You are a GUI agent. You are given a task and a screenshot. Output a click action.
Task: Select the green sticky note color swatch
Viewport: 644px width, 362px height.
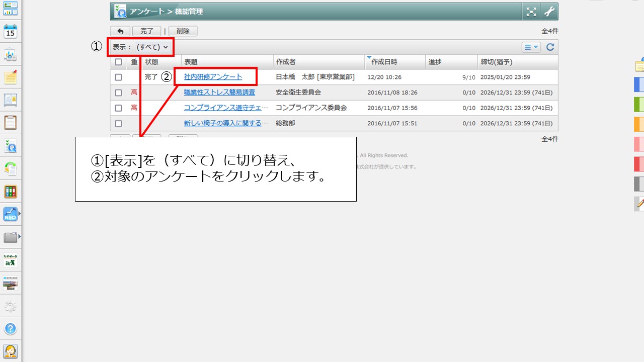(638, 104)
